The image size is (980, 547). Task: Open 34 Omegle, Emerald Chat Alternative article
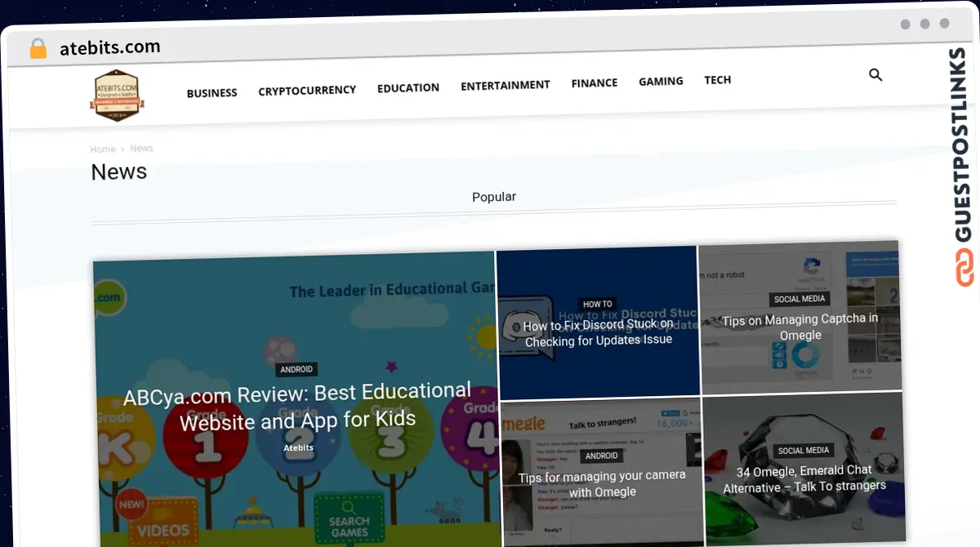click(804, 478)
